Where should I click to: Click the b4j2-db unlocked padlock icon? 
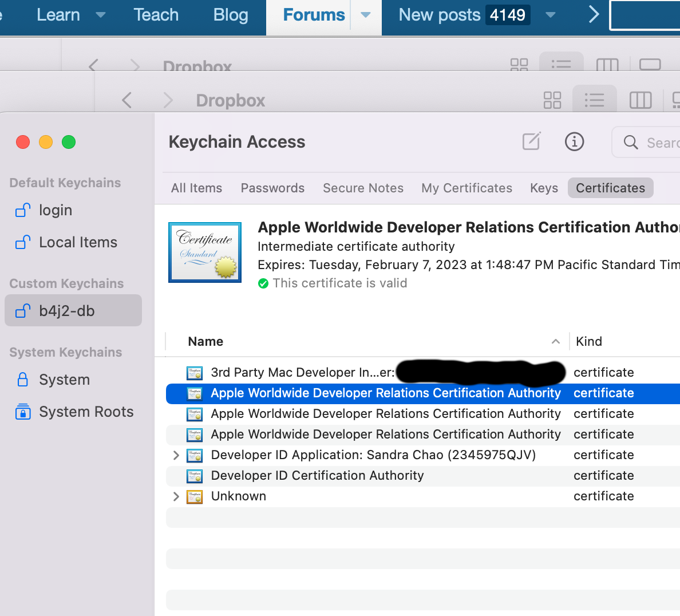click(23, 311)
